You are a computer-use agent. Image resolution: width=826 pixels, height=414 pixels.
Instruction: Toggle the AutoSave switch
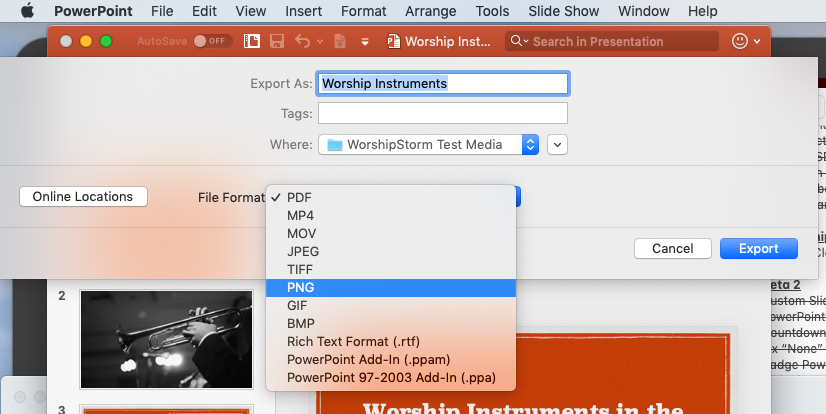click(x=212, y=42)
